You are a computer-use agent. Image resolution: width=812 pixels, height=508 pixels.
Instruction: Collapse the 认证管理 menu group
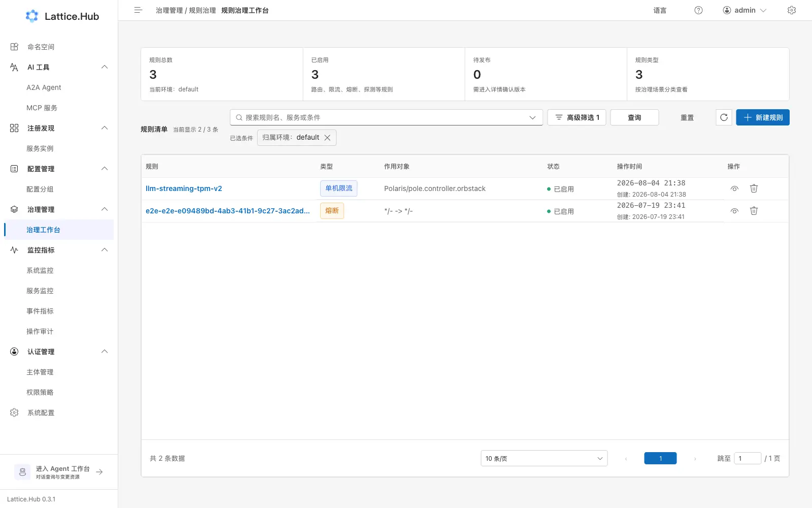coord(105,352)
